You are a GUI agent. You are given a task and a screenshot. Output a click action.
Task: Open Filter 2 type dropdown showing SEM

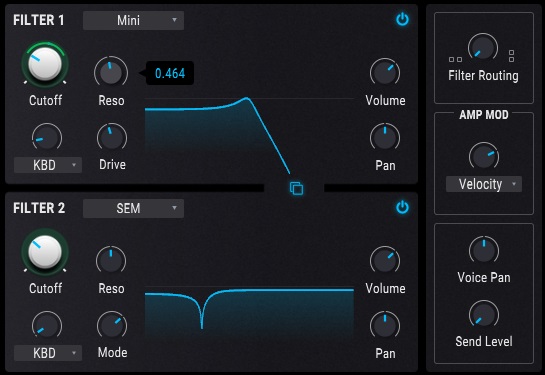click(133, 208)
